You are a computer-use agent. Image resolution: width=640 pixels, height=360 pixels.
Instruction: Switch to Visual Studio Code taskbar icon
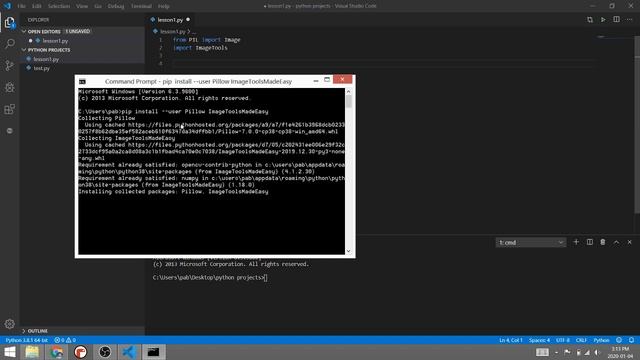click(129, 352)
